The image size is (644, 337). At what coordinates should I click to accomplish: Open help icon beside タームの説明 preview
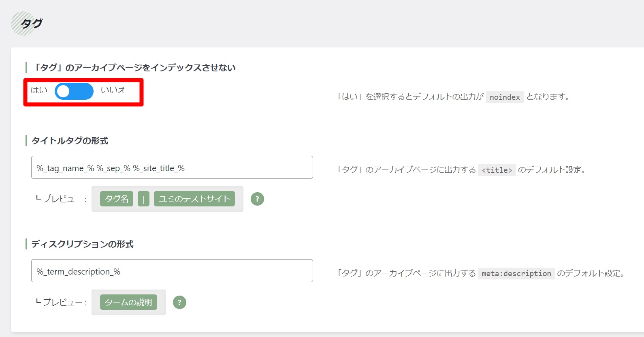(x=179, y=303)
